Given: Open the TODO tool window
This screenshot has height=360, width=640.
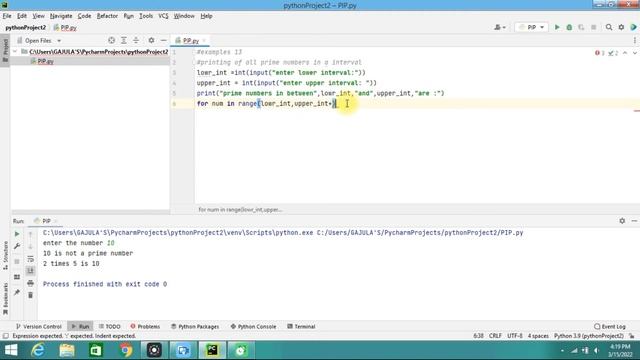Looking at the screenshot, I should pos(110,327).
